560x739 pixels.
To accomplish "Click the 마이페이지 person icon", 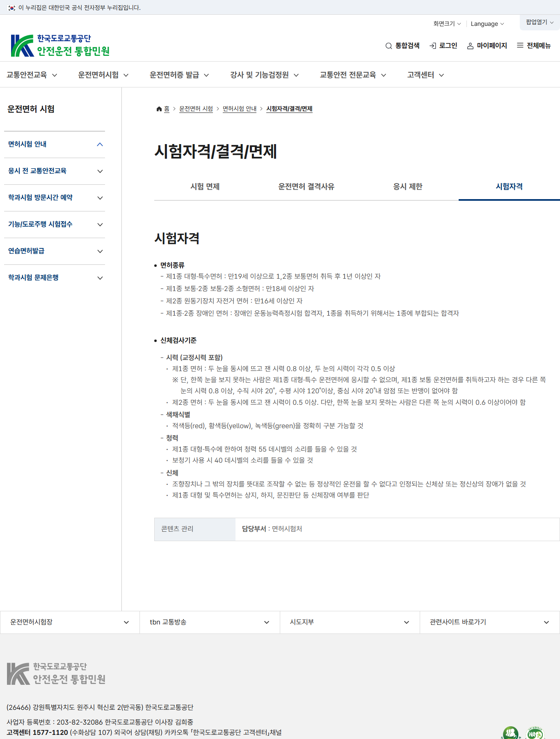I will point(470,46).
